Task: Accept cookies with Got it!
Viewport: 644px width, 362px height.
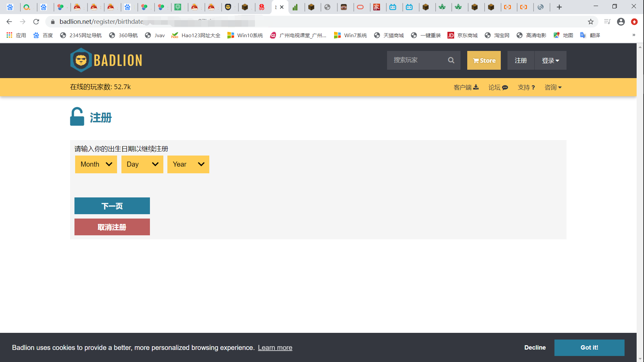Action: coord(589,348)
